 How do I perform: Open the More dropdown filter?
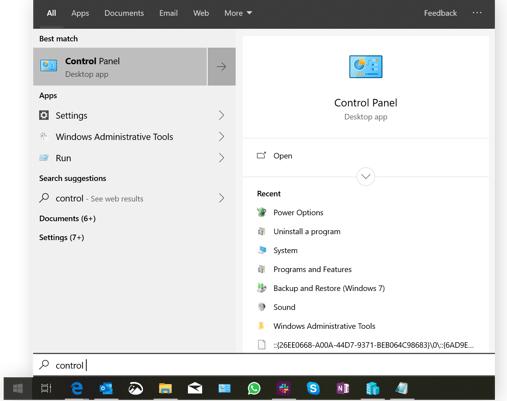point(238,13)
